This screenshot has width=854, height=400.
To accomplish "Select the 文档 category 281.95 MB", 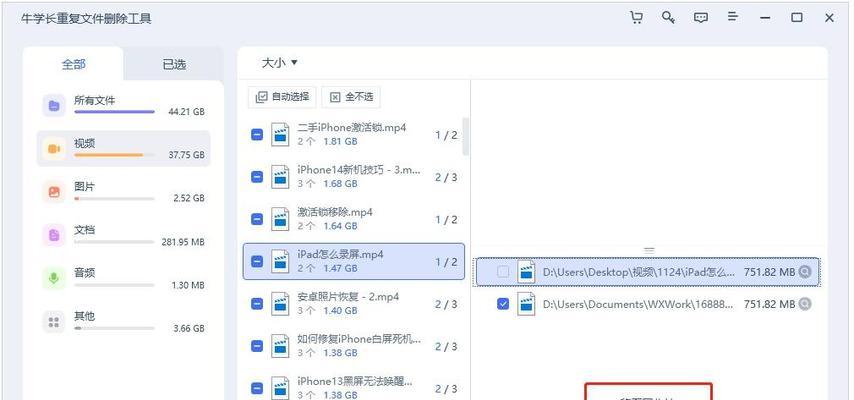I will (124, 235).
